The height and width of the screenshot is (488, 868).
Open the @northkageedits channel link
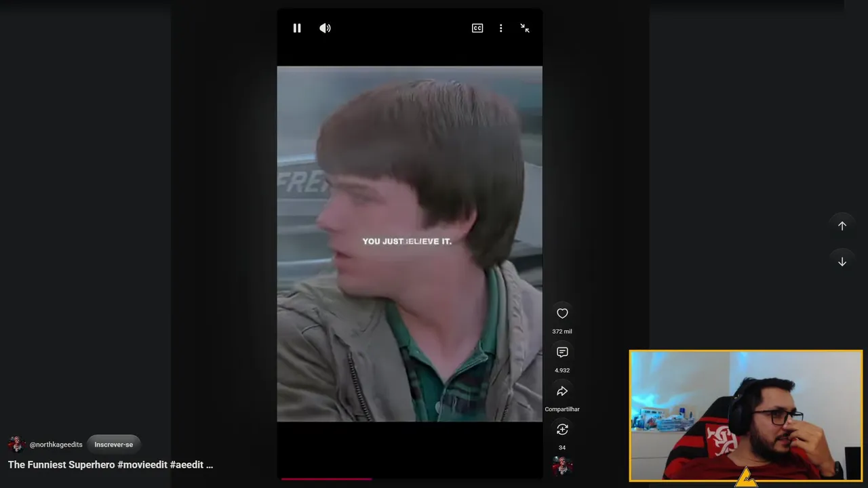[56, 445]
